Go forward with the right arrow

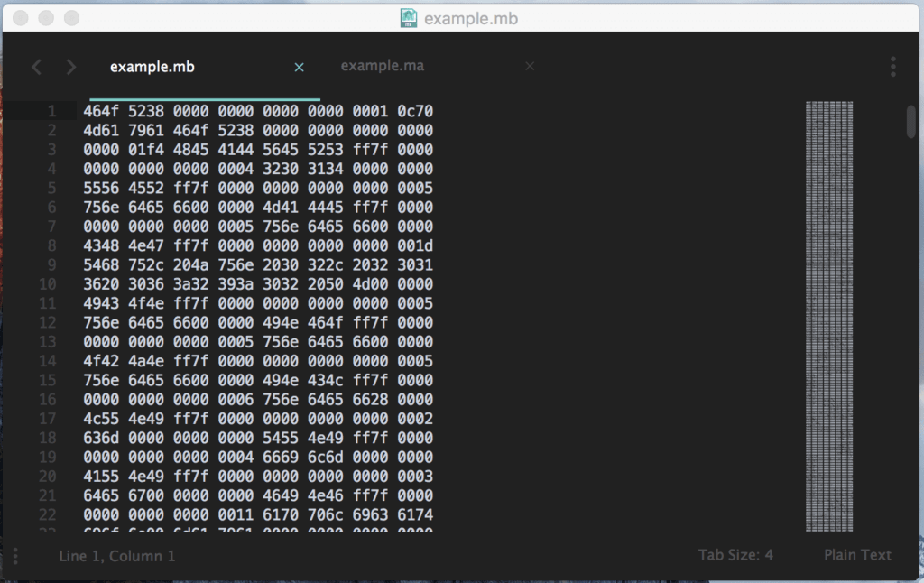70,67
